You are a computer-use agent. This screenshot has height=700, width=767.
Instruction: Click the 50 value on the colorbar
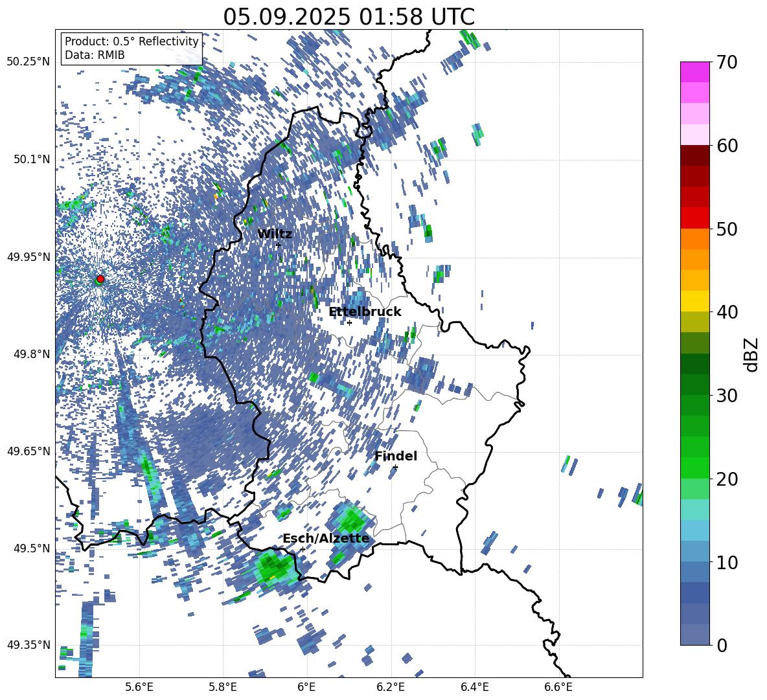(727, 229)
